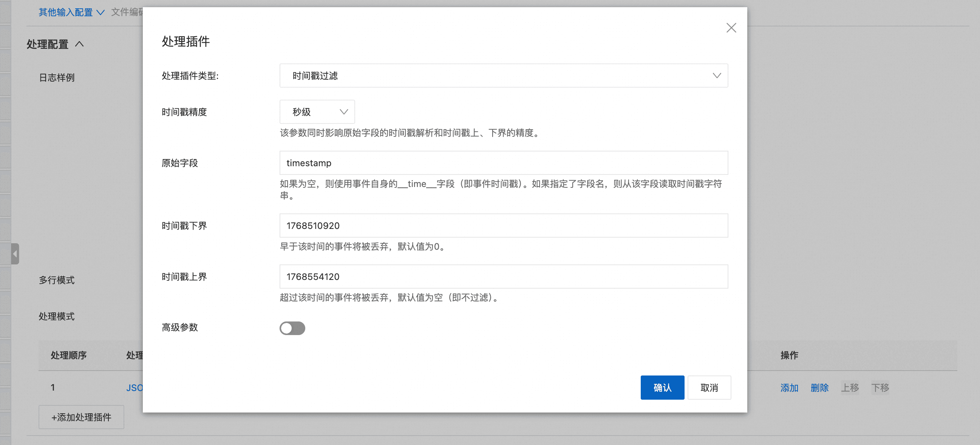The width and height of the screenshot is (980, 445).
Task: Collapse the 处理配置 section chevron
Action: (x=79, y=44)
